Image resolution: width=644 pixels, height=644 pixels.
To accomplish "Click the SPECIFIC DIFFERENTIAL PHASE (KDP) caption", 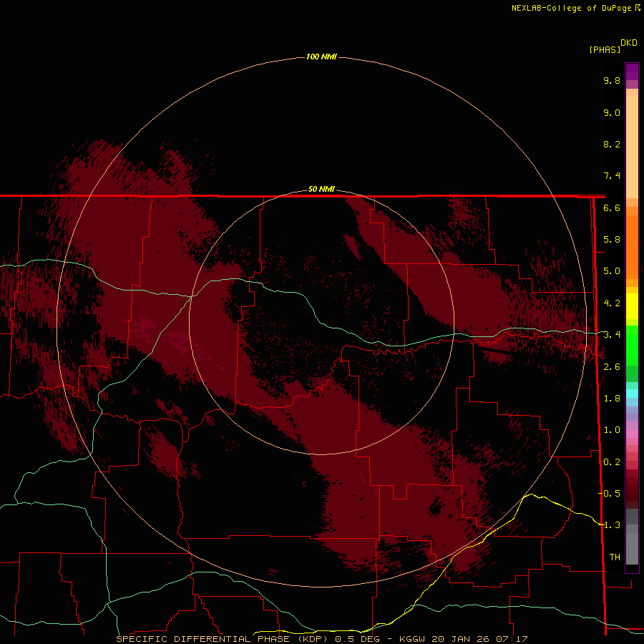I will coord(222,639).
